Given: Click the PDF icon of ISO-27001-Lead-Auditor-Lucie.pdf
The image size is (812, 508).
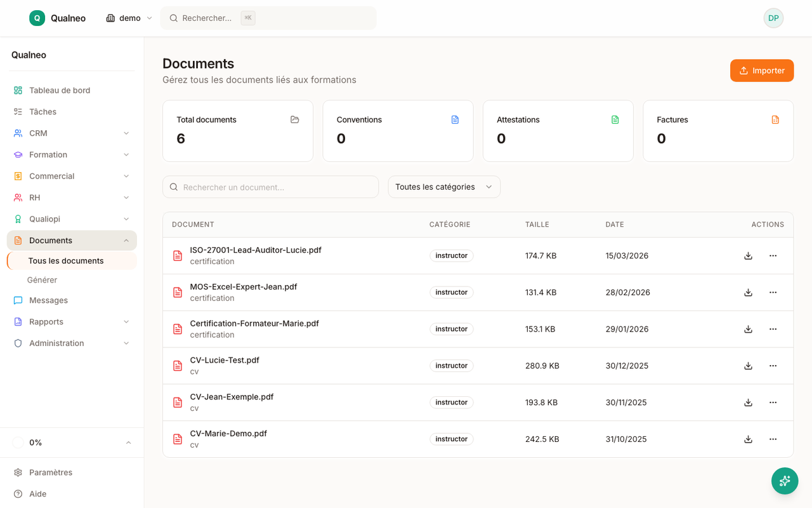Looking at the screenshot, I should click(178, 256).
